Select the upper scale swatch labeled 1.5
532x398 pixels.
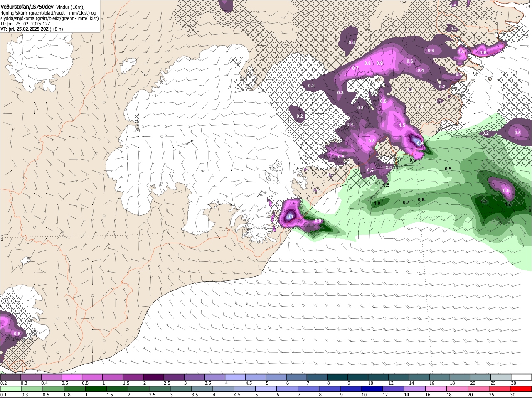133,377
